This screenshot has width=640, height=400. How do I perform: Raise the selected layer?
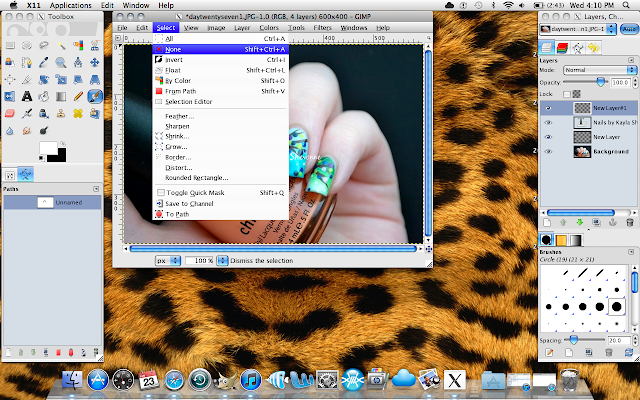(x=563, y=222)
